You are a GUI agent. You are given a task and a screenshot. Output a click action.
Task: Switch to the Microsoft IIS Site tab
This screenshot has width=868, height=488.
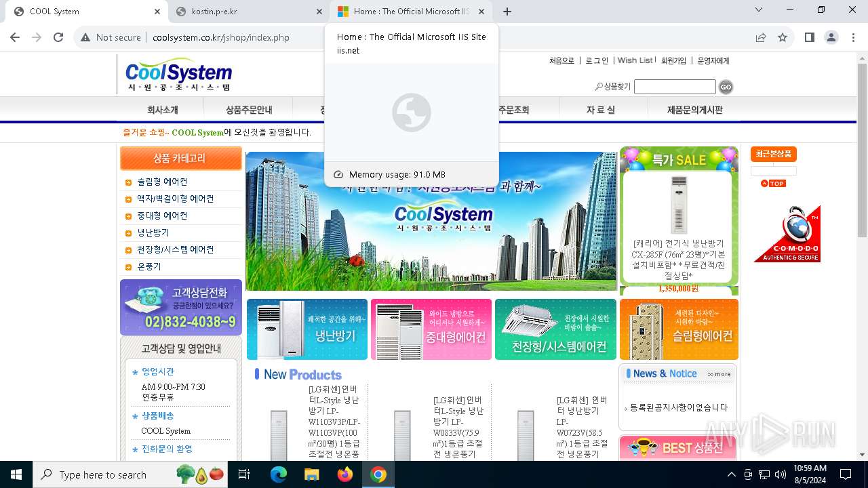(411, 12)
